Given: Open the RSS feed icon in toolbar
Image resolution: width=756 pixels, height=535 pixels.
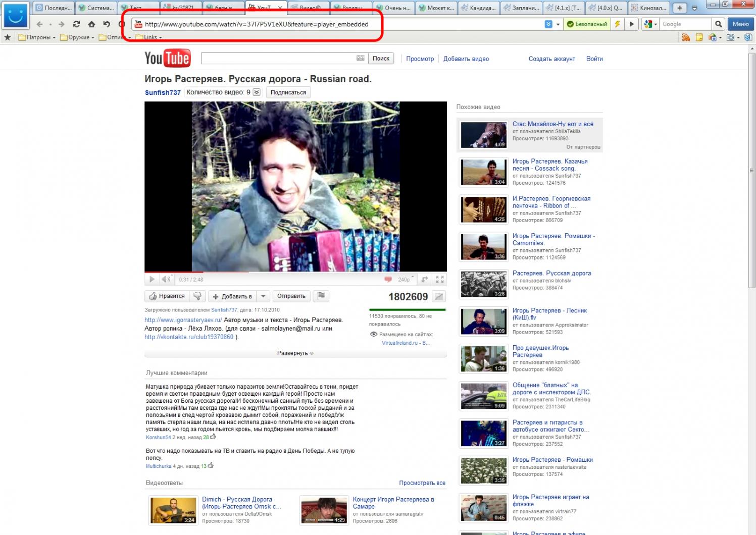Looking at the screenshot, I should point(685,37).
